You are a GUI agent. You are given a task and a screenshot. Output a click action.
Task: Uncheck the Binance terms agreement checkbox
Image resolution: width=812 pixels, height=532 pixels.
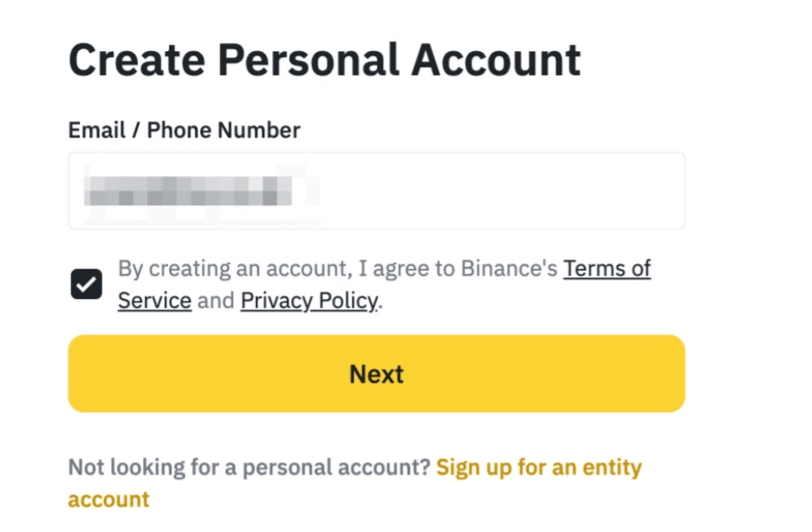click(x=86, y=284)
